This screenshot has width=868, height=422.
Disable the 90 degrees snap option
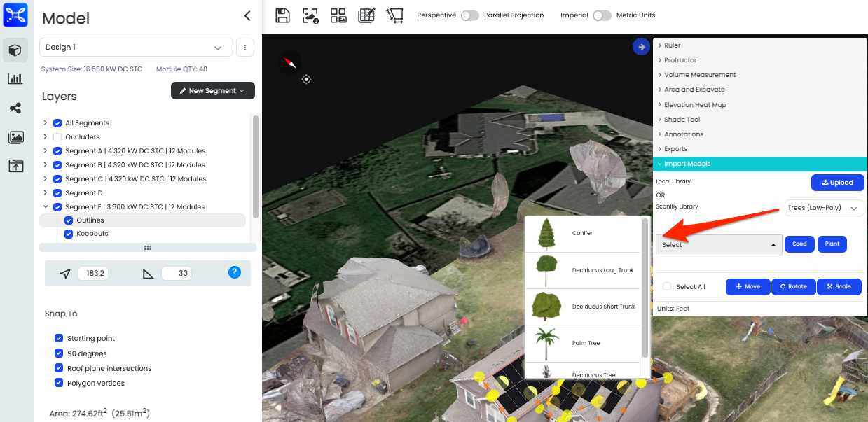(59, 353)
